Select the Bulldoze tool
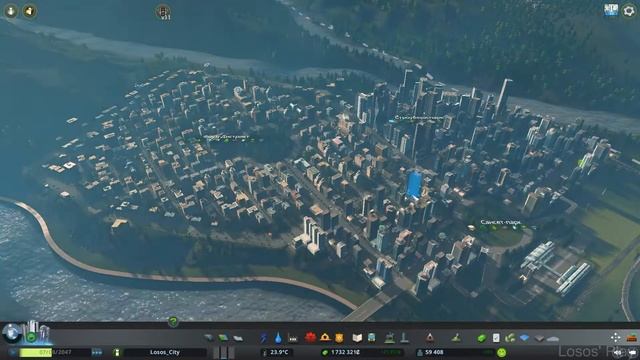Screen dimensions: 640x360 point(632,338)
